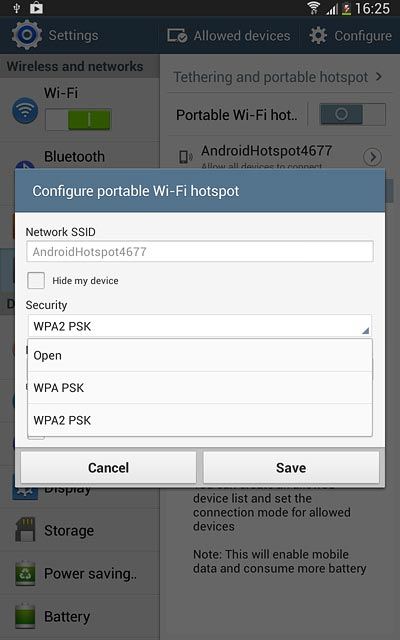Click the Cancel button
The image size is (400, 640).
point(109,467)
